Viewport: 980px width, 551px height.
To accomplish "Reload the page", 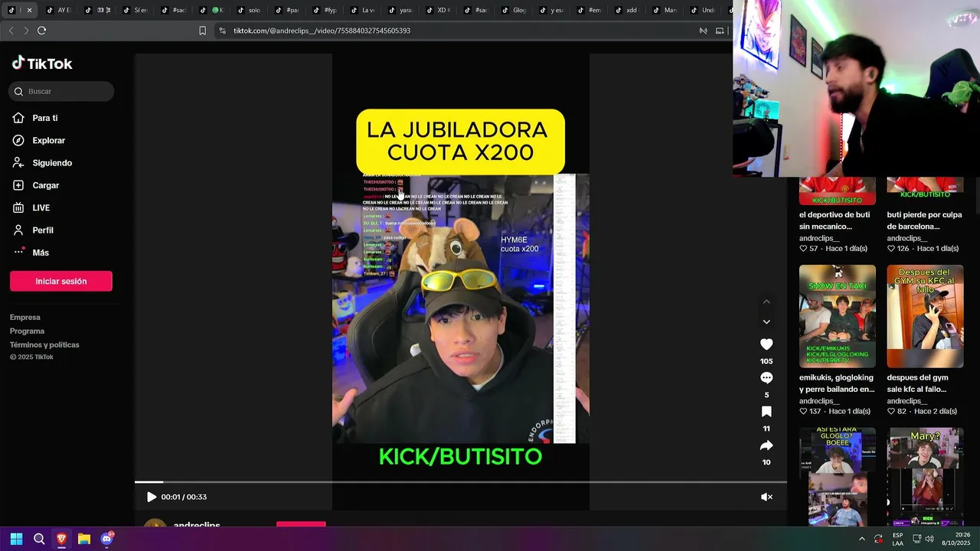I will [x=41, y=31].
